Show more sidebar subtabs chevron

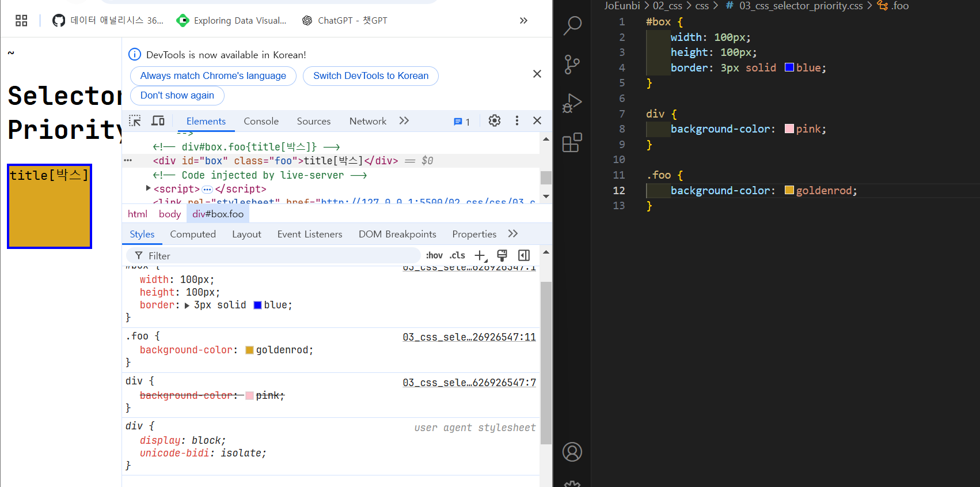(513, 234)
